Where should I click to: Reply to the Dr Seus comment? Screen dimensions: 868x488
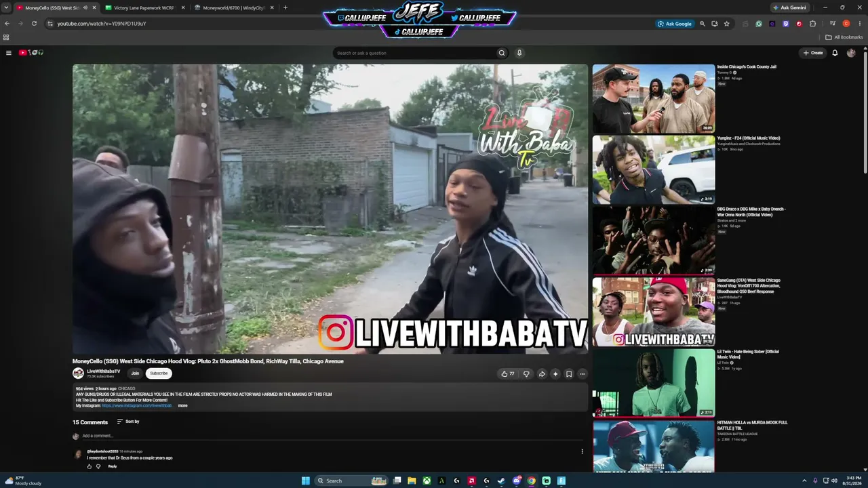tap(113, 466)
